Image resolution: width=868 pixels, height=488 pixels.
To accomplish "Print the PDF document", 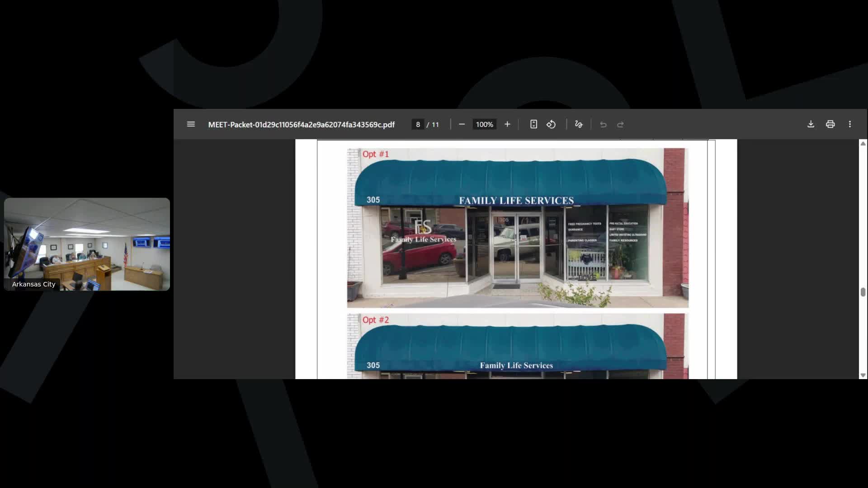I will (x=830, y=124).
